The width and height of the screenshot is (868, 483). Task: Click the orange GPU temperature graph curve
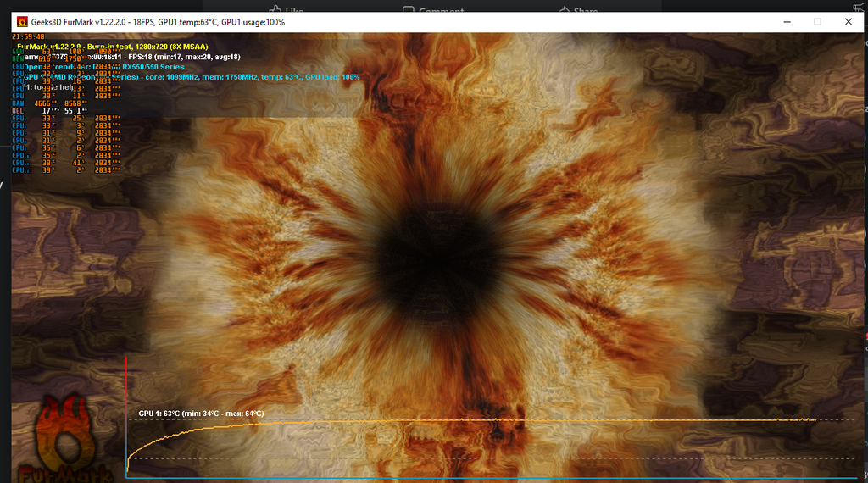coord(470,422)
